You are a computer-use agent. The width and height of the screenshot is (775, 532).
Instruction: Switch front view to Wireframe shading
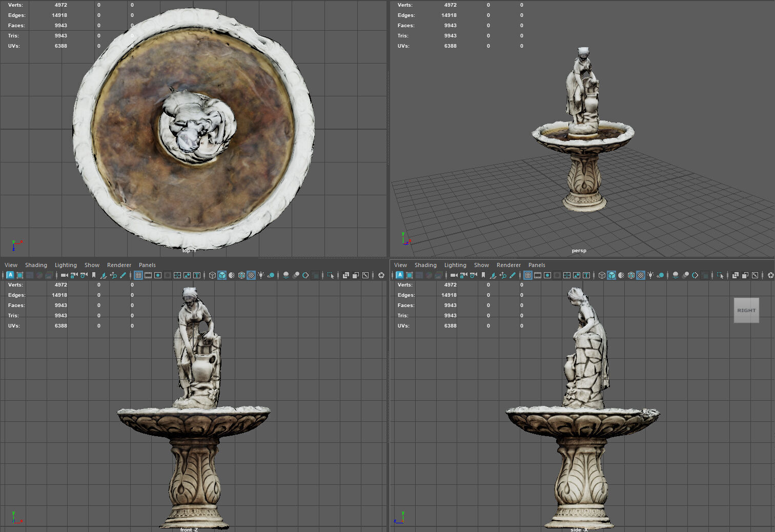(212, 275)
